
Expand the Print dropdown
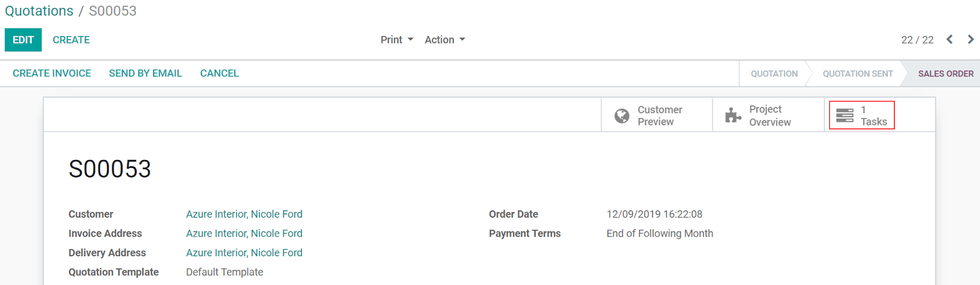click(x=397, y=40)
